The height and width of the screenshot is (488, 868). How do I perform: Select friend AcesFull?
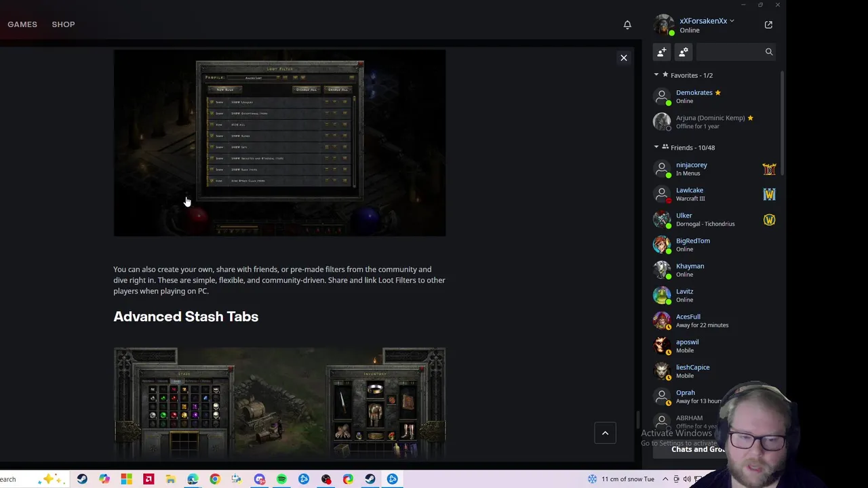point(715,321)
